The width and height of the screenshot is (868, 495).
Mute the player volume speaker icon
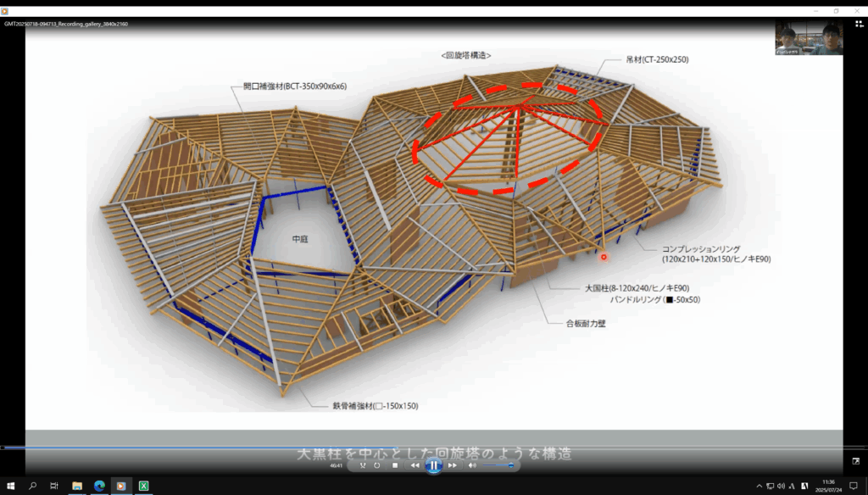(473, 465)
